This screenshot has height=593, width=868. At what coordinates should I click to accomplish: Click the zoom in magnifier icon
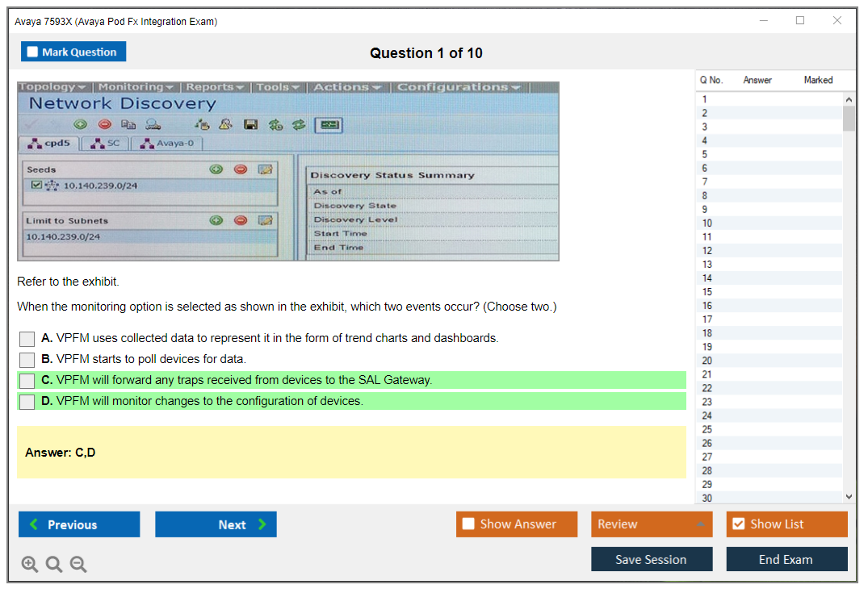click(x=29, y=565)
